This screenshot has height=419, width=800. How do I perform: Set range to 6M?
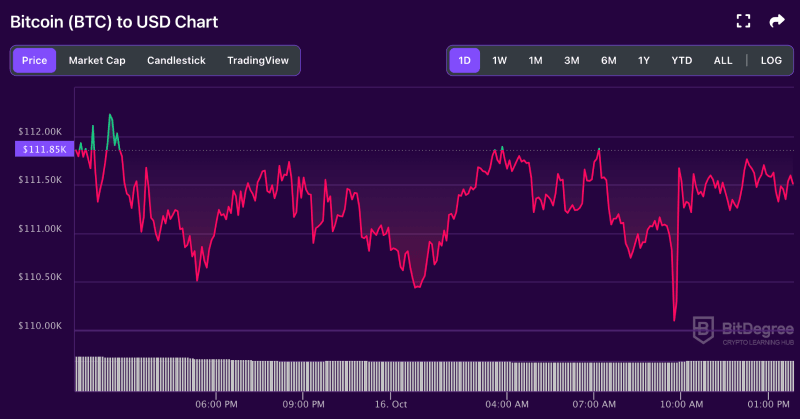(609, 60)
